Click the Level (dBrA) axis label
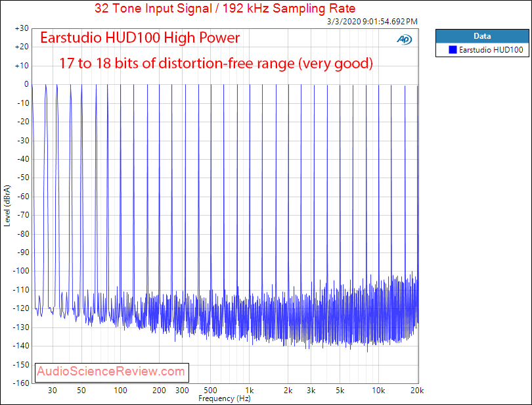Viewport: 532px width, 405px height. (x=7, y=206)
